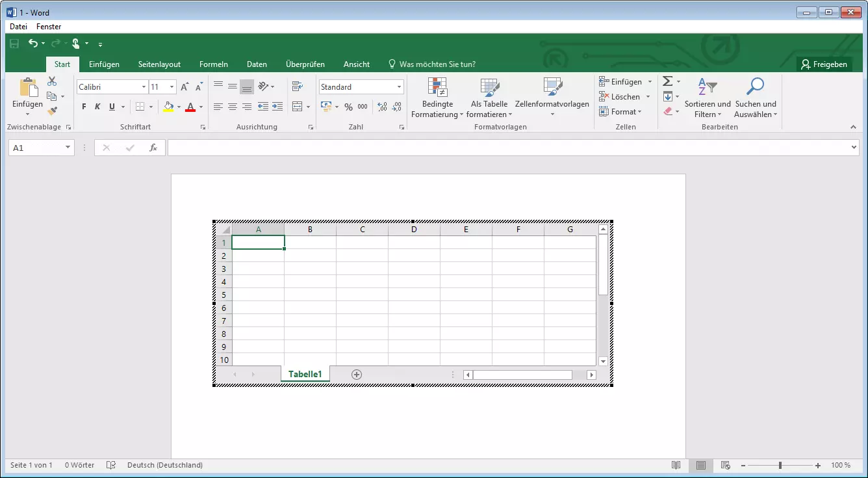Screen dimensions: 868x478
Task: Switch to the Formeln tab
Action: [x=213, y=64]
